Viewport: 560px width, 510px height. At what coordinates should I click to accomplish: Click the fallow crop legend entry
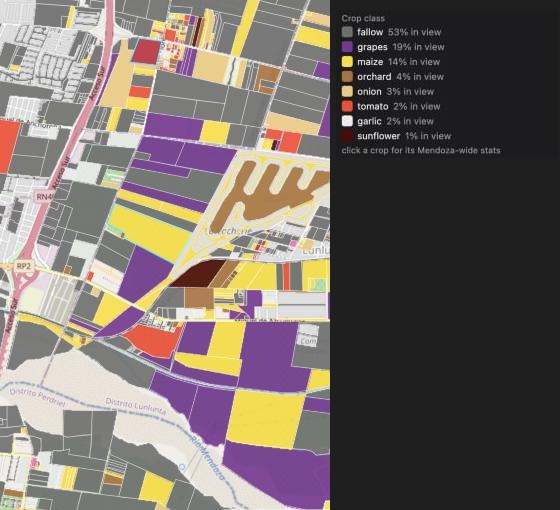391,32
